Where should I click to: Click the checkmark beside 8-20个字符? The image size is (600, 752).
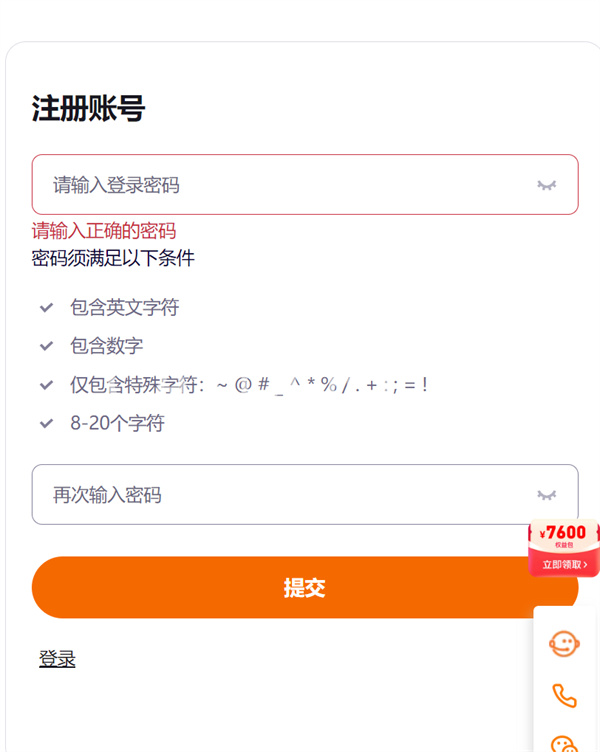47,423
